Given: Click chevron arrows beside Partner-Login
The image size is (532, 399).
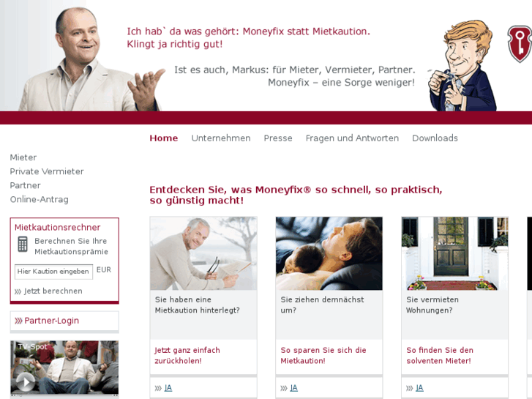Looking at the screenshot, I should (18, 321).
